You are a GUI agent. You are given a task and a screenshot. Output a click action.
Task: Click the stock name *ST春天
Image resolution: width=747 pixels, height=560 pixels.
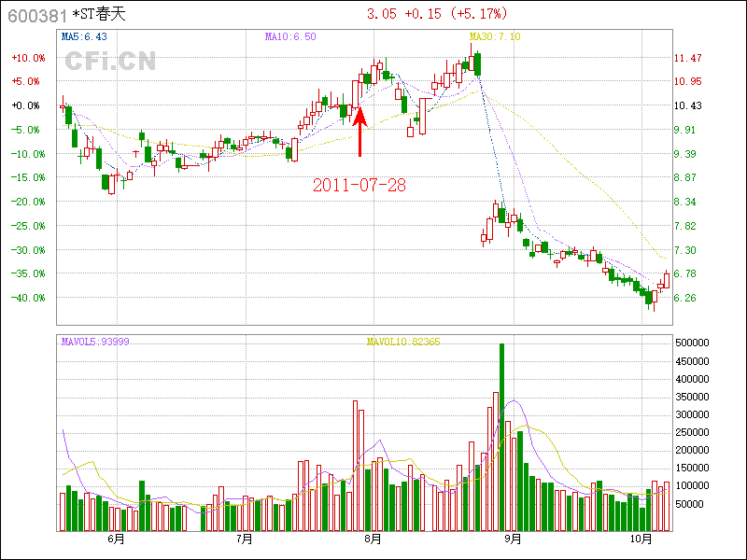point(98,15)
